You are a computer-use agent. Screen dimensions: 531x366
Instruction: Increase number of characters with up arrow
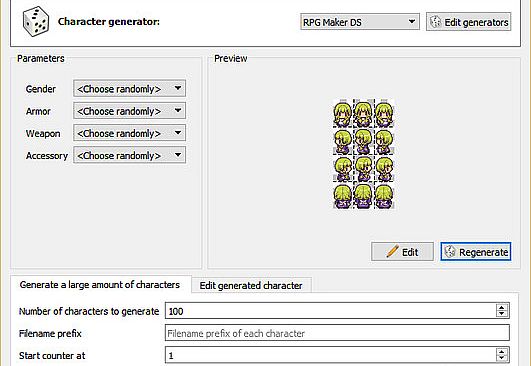pyautogui.click(x=502, y=307)
